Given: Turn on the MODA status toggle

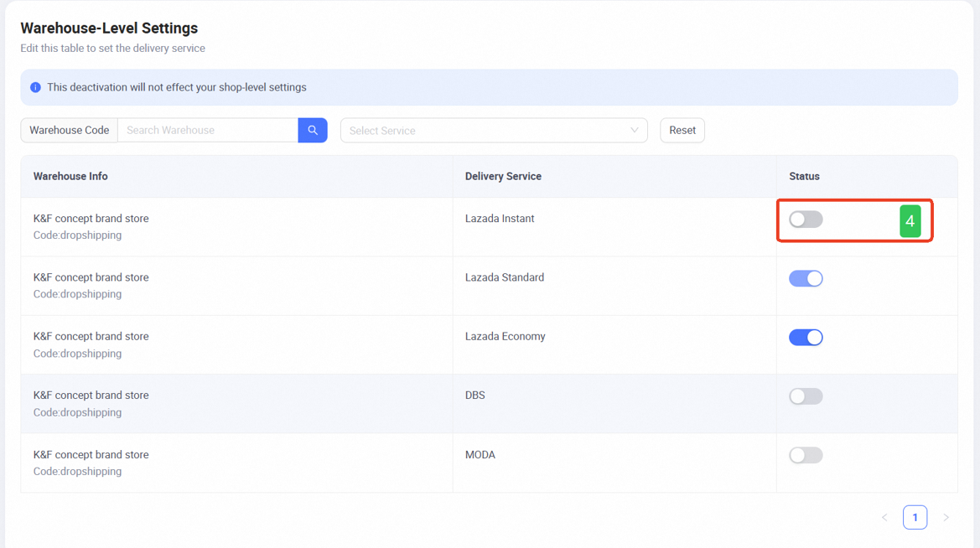Looking at the screenshot, I should click(x=806, y=454).
